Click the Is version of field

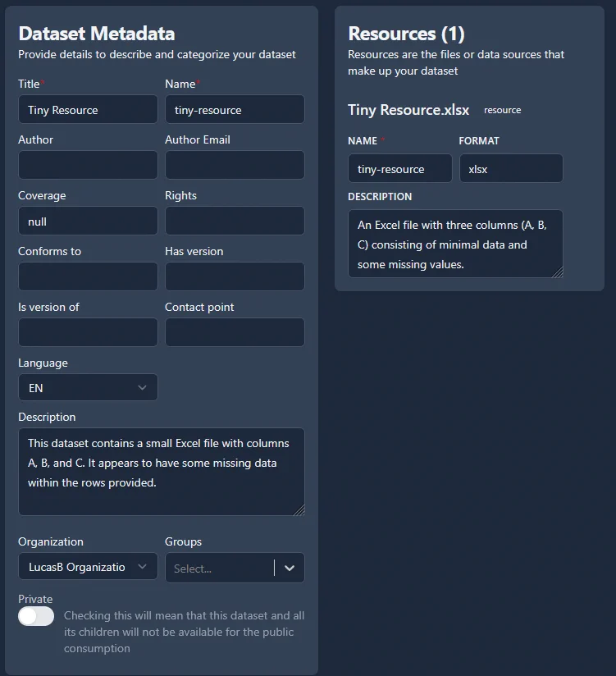click(x=88, y=332)
